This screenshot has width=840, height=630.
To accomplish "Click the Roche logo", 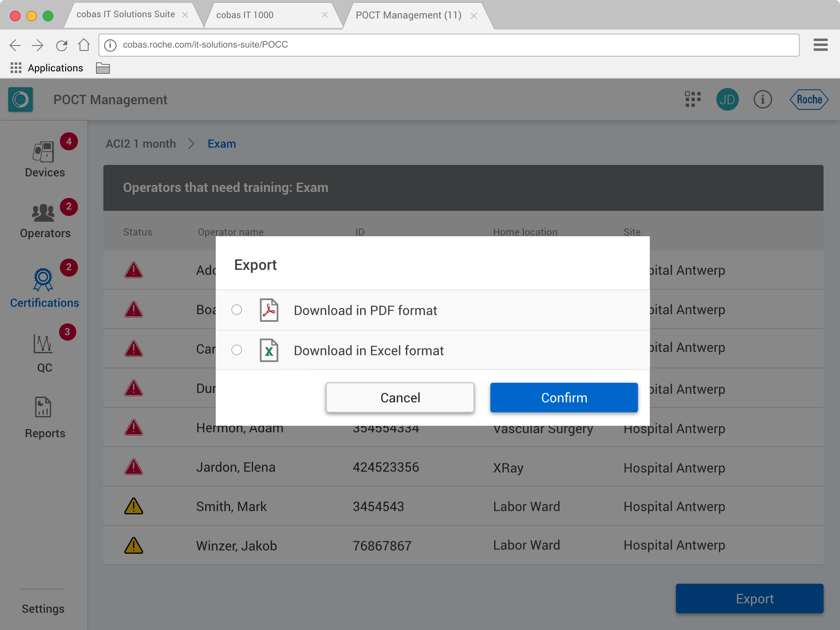I will 809,99.
